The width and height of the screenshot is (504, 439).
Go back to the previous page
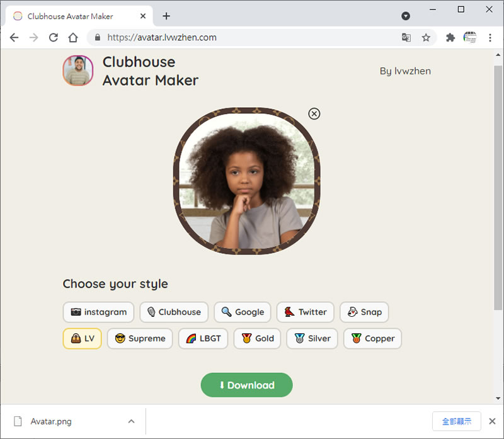pos(14,38)
